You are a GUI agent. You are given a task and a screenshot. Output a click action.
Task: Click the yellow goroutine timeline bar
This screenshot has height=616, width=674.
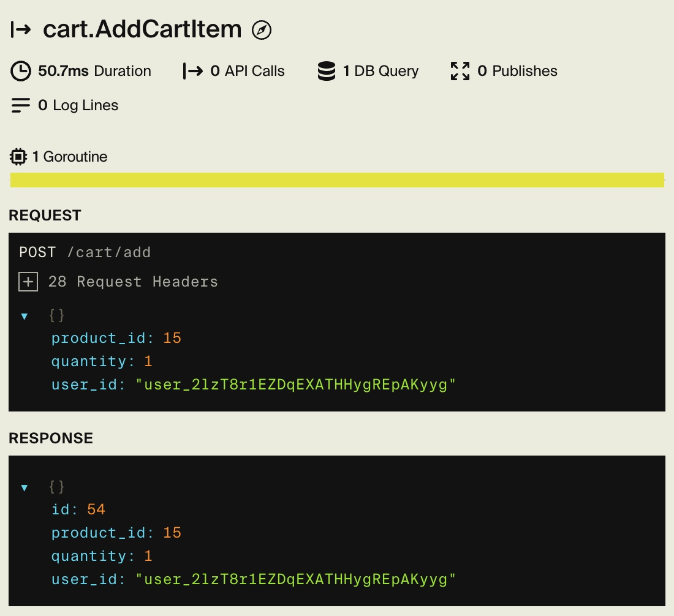(337, 180)
